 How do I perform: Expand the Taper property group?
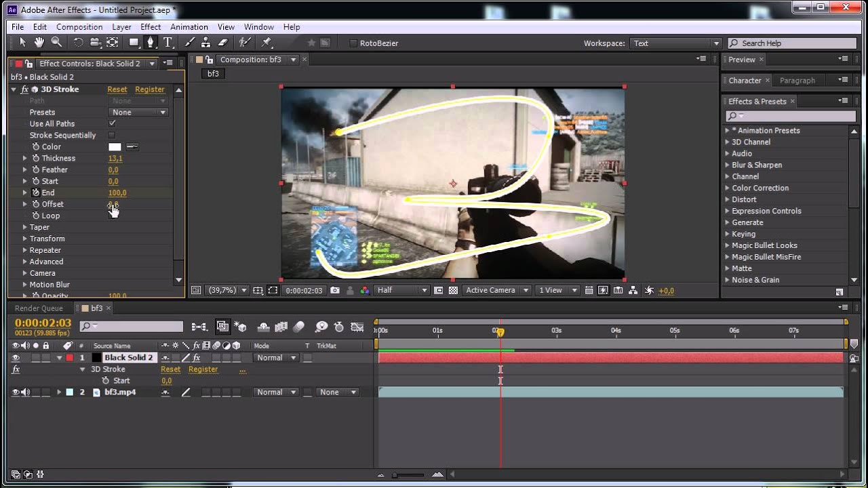point(25,227)
